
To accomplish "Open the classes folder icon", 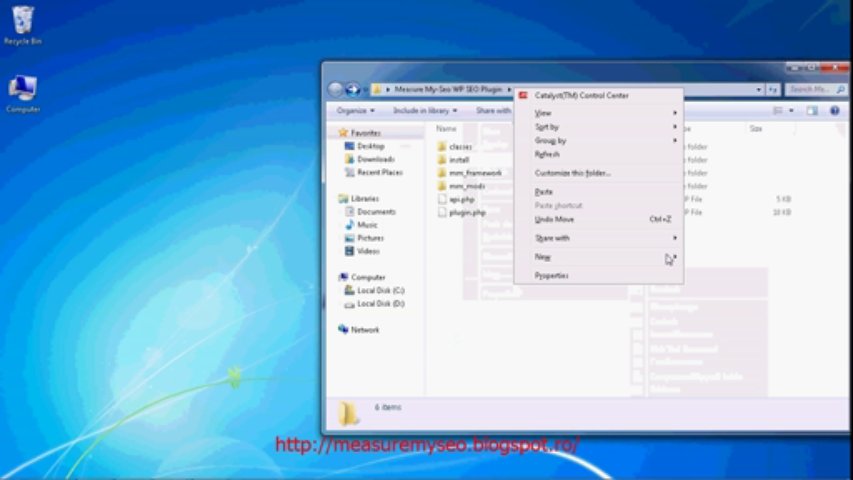I will tap(442, 147).
